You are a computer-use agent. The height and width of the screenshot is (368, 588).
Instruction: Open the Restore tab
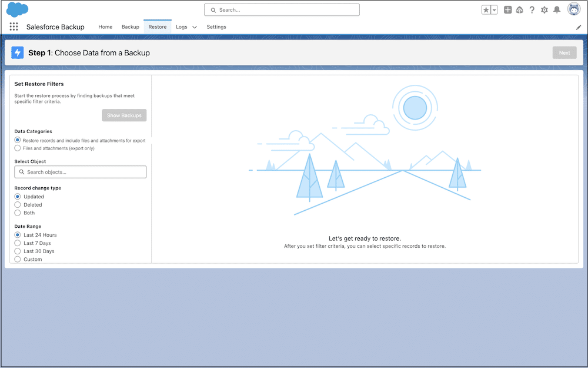click(158, 27)
